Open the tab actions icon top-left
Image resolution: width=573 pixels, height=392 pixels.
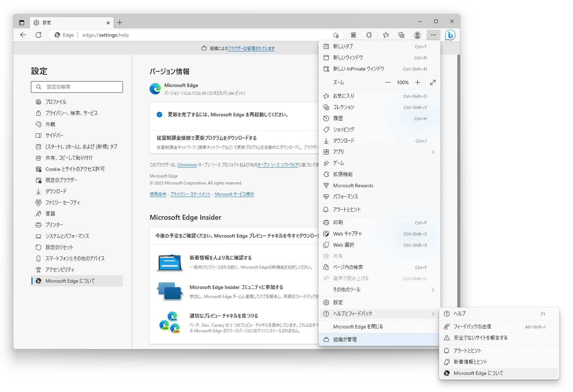[21, 22]
